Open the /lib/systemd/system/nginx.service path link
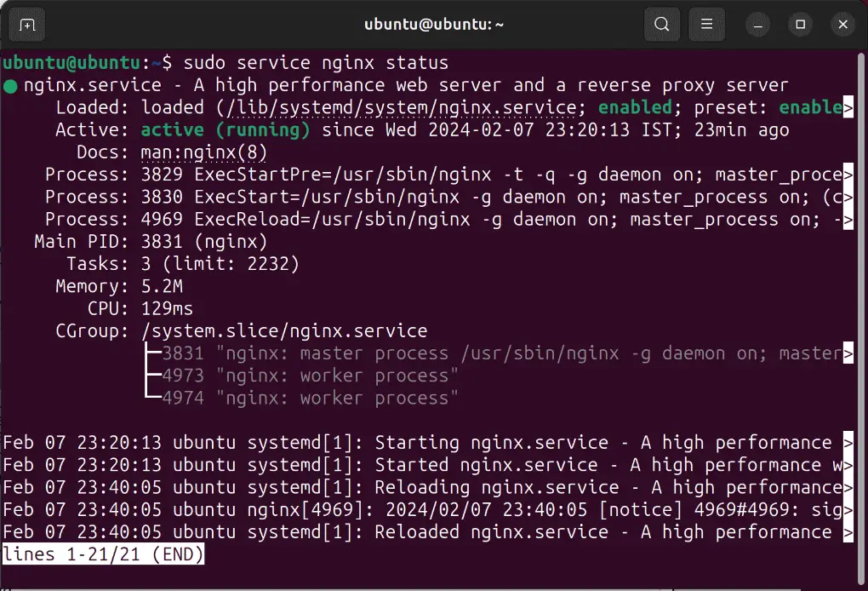 click(403, 107)
